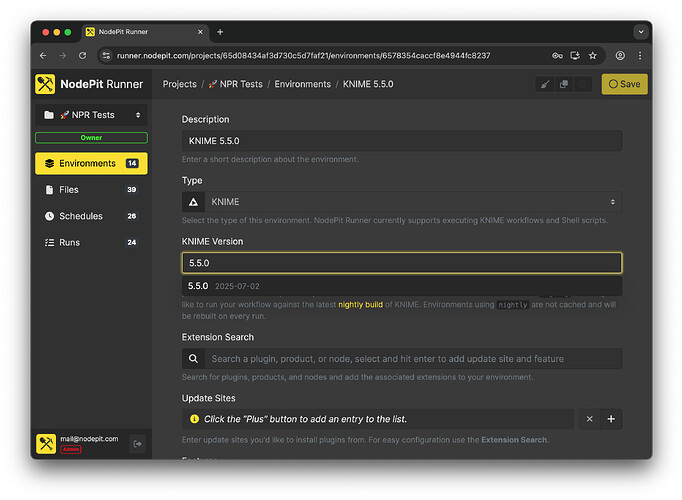Open the NPR Tests project selector

[91, 115]
